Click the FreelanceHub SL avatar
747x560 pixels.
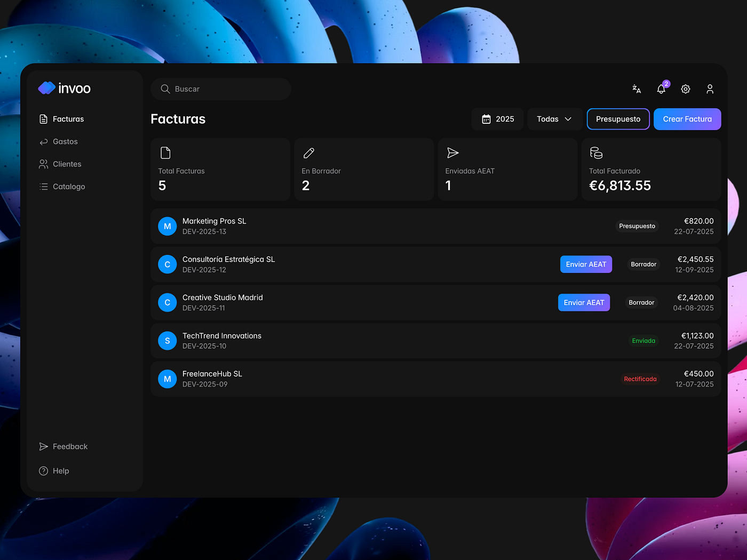168,379
